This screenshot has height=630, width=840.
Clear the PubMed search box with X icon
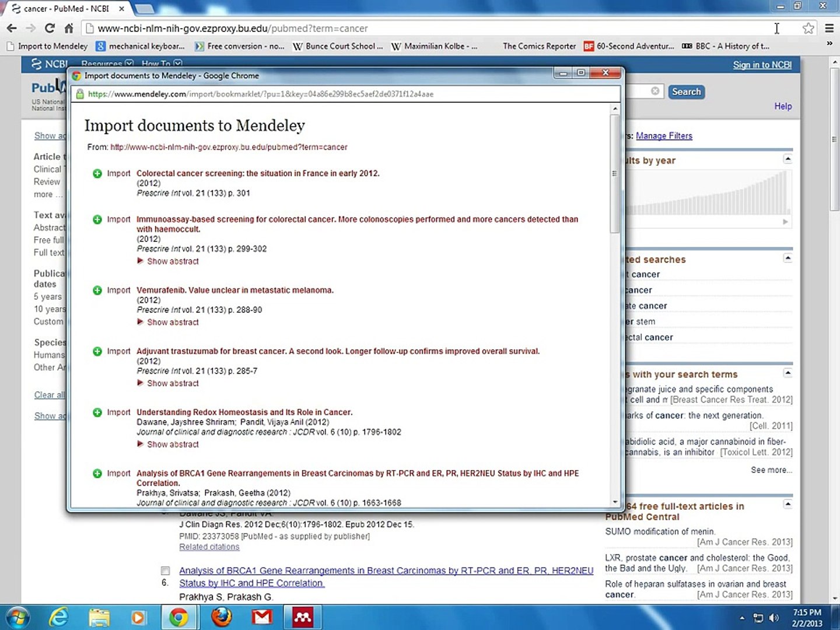pos(655,91)
